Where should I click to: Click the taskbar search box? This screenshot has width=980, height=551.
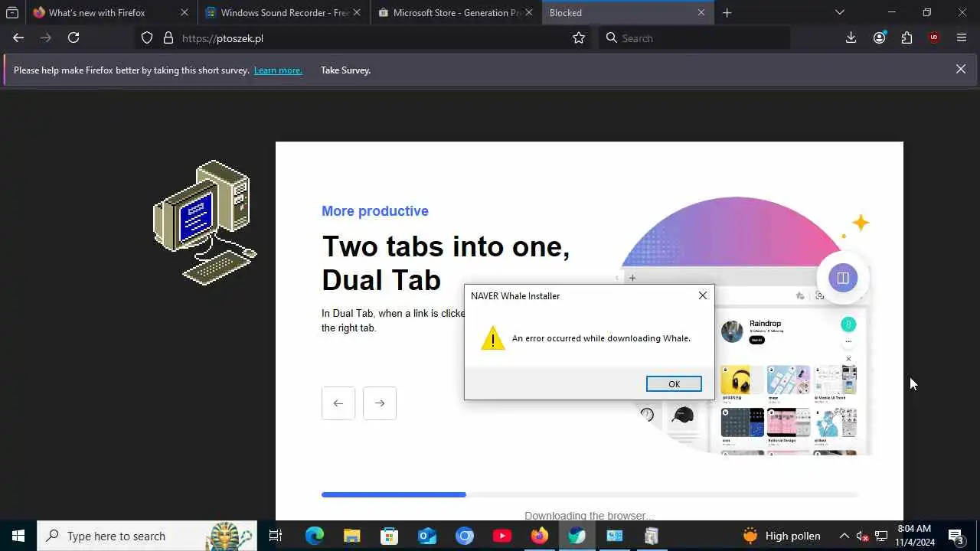pos(147,536)
